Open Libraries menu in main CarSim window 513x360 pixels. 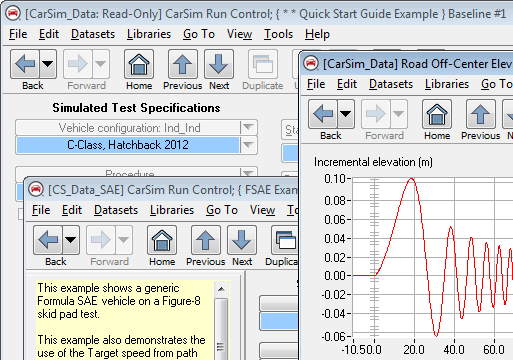pos(149,34)
